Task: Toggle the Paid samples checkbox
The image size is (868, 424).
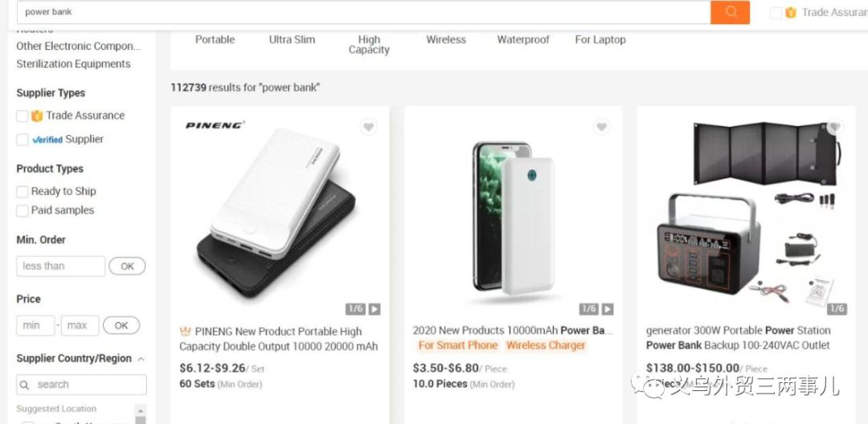Action: [x=23, y=211]
